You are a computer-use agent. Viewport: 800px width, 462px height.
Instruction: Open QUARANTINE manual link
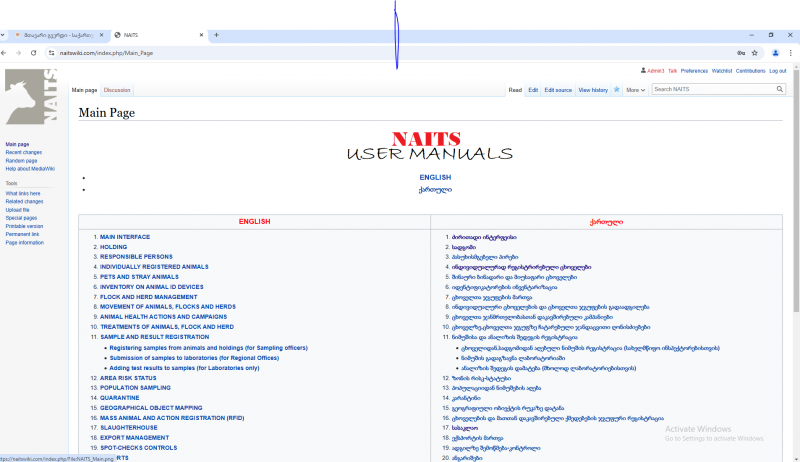click(119, 398)
